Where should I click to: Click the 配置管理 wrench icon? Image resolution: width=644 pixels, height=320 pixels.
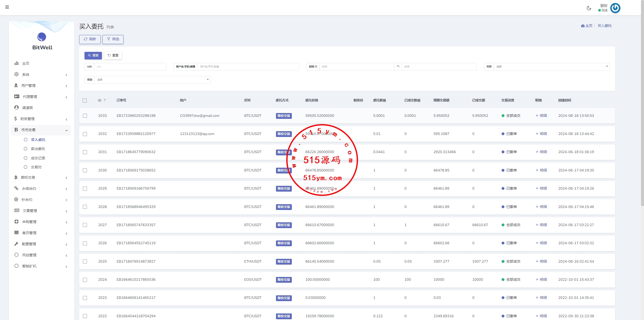pyautogui.click(x=16, y=244)
